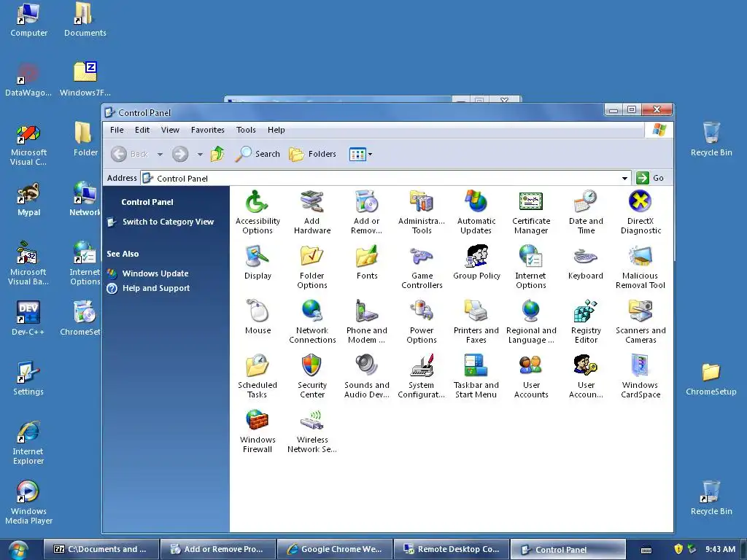Viewport: 747px width, 560px height.
Task: Expand the Forward history dropdown arrow
Action: tap(200, 155)
